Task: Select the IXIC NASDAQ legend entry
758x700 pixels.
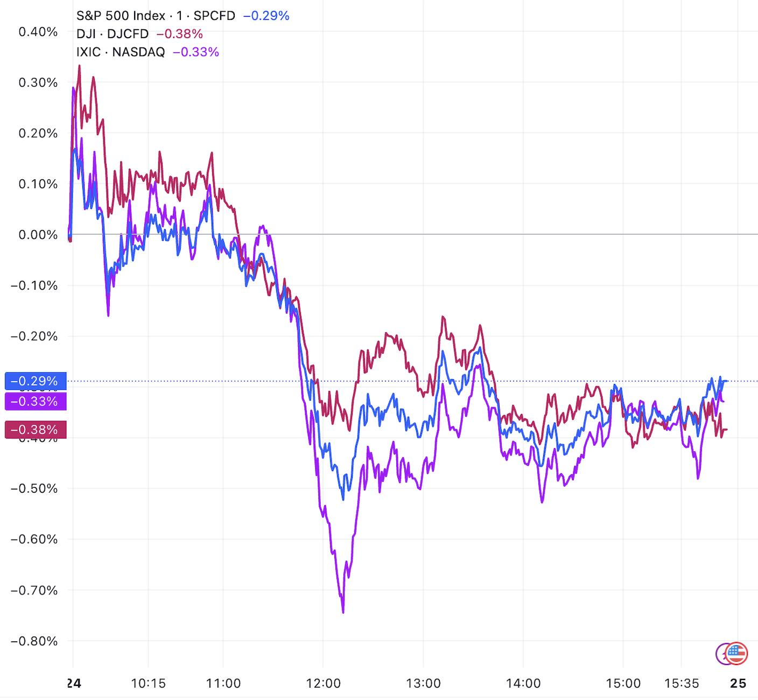Action: point(121,52)
